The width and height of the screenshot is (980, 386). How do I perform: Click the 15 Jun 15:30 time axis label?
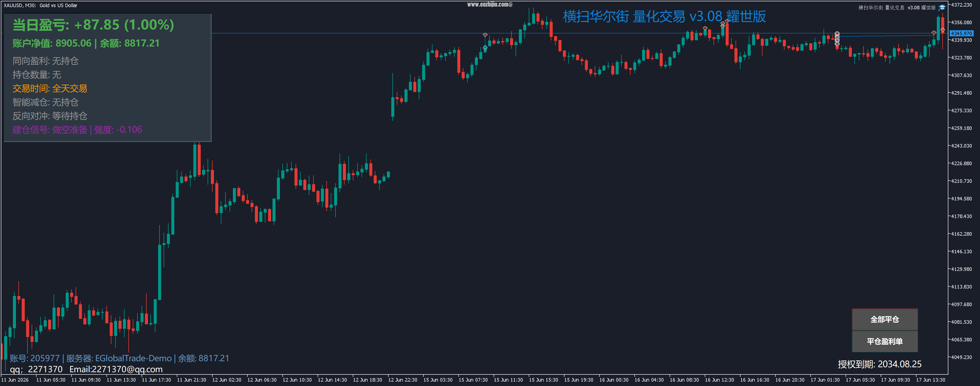pyautogui.click(x=543, y=380)
